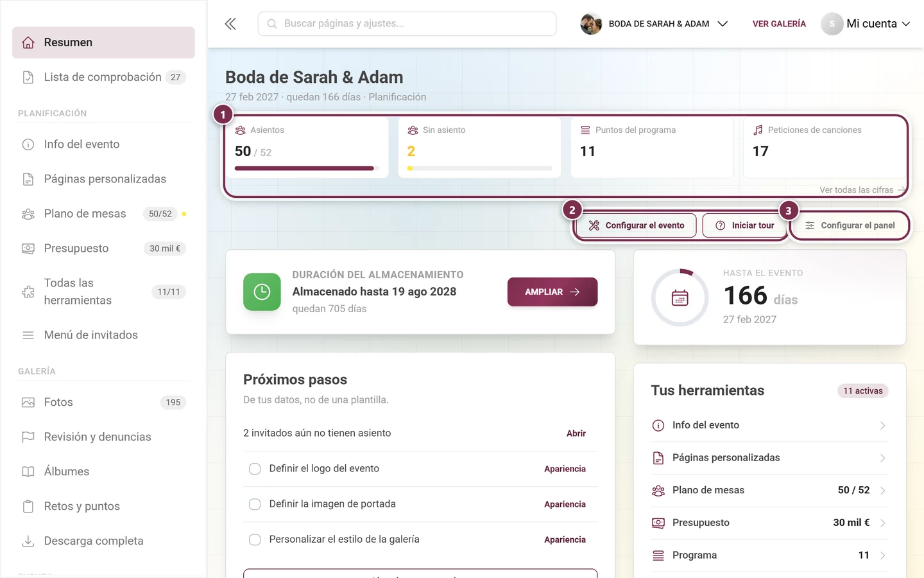Screen dimensions: 924x578
Task: Open Páginas personalizadas in sidebar
Action: tap(103, 179)
